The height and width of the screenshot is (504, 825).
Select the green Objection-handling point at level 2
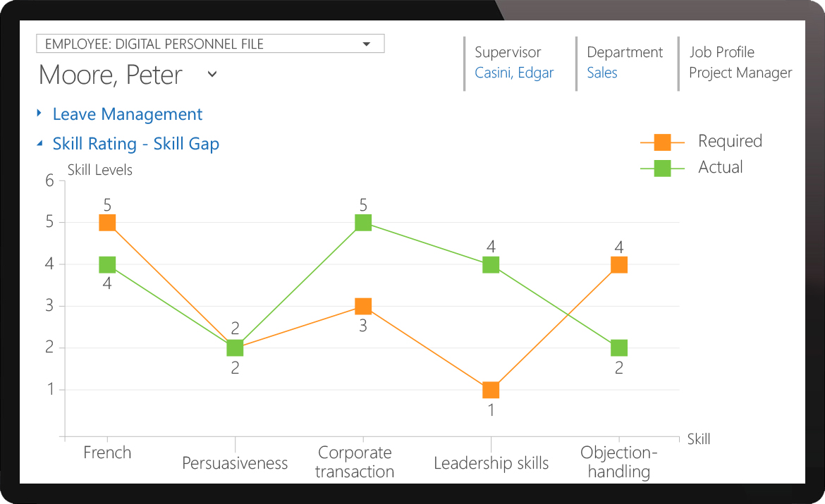click(x=618, y=347)
